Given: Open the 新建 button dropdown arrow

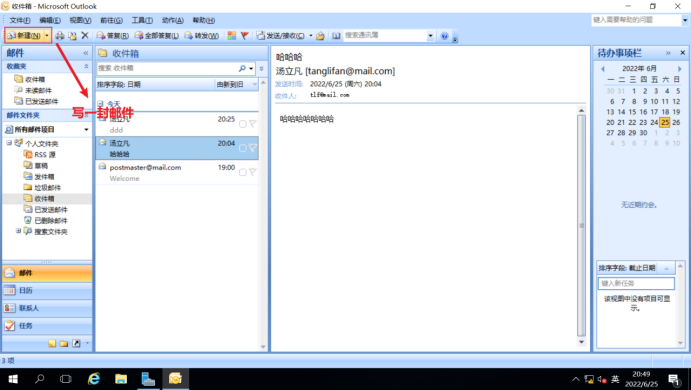Looking at the screenshot, I should tap(47, 35).
